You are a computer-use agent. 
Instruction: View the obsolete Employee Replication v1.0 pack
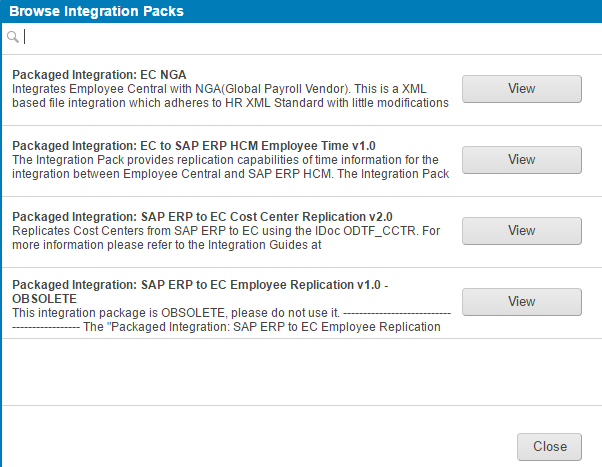pos(521,302)
